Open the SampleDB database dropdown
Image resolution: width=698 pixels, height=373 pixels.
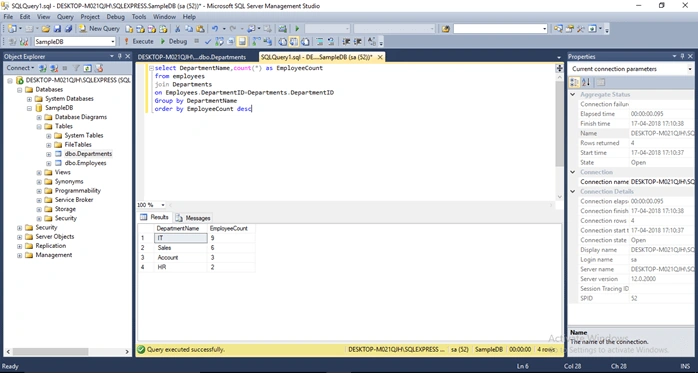point(113,41)
